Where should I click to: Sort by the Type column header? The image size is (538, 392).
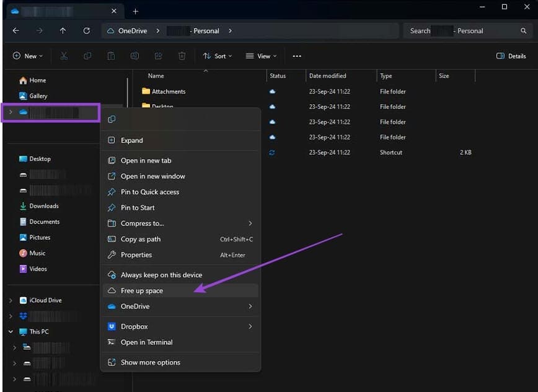pos(386,76)
